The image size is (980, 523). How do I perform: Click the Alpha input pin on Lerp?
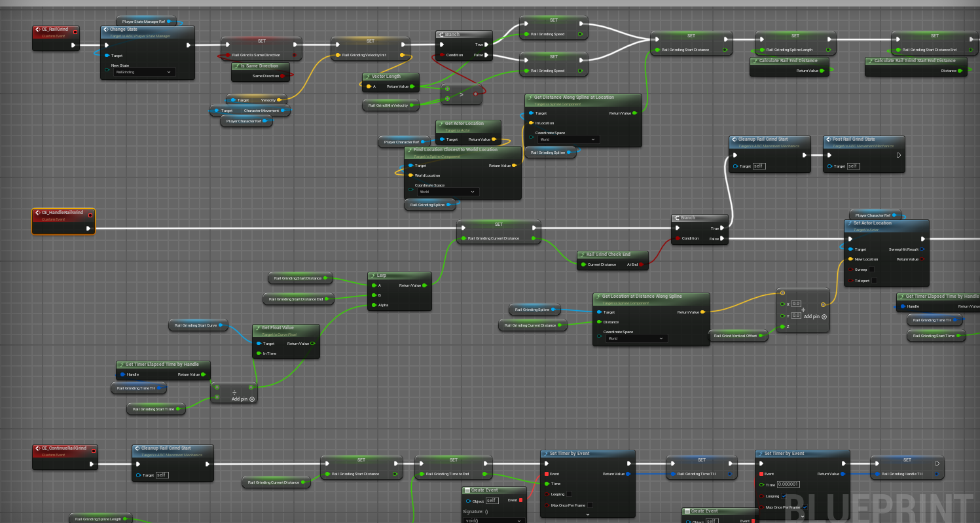(374, 305)
